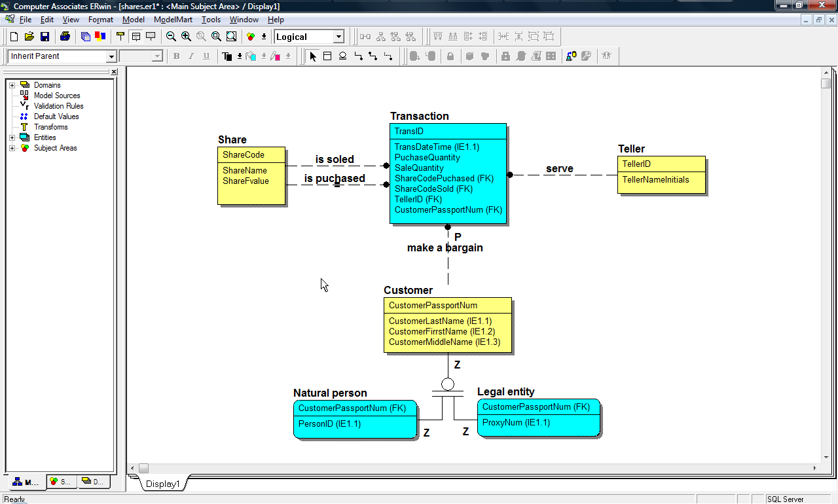This screenshot has height=504, width=838.
Task: Select the Non-identifying dashed relationship tool
Action: click(x=388, y=56)
